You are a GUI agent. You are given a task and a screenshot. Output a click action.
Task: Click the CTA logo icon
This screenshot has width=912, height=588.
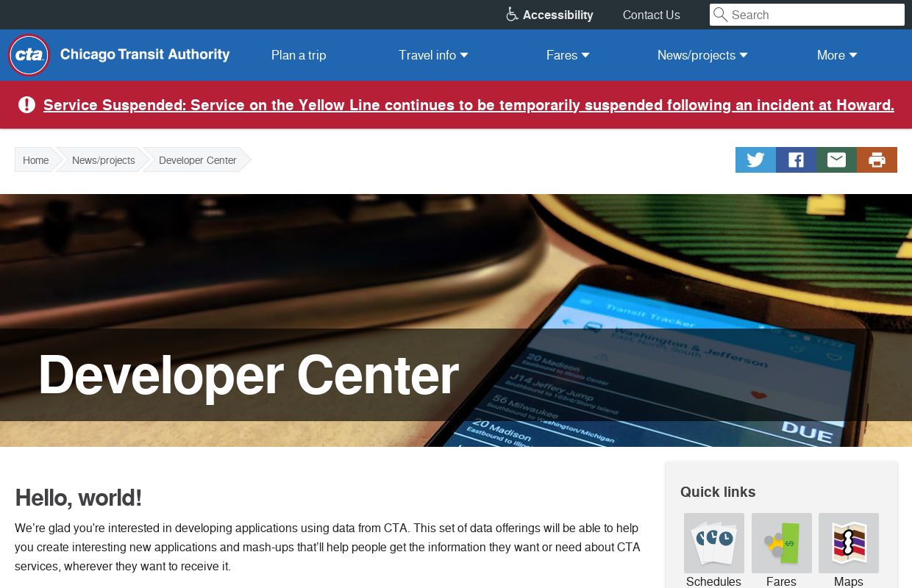(x=29, y=55)
